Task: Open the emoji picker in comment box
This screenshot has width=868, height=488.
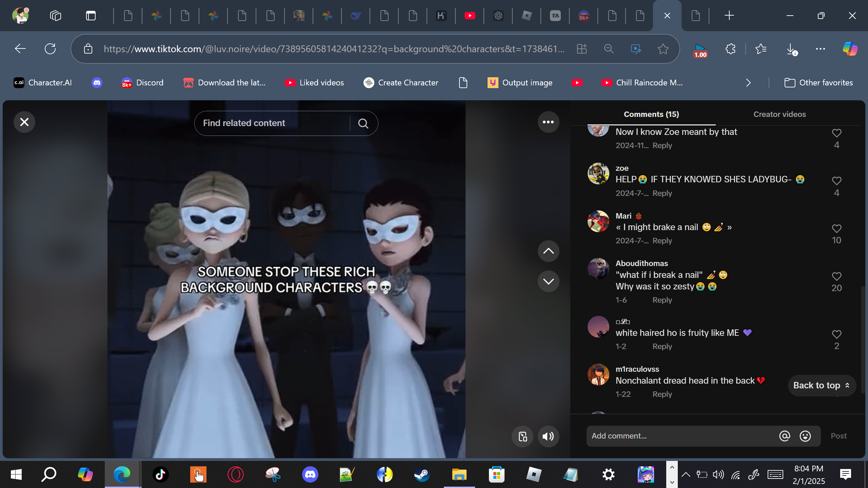Action: 805,436
